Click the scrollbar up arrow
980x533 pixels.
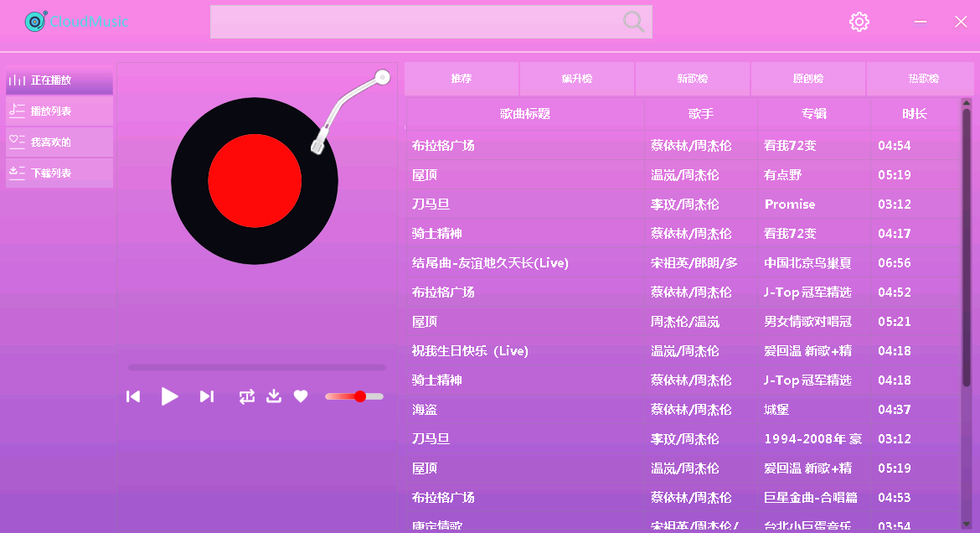click(x=967, y=102)
